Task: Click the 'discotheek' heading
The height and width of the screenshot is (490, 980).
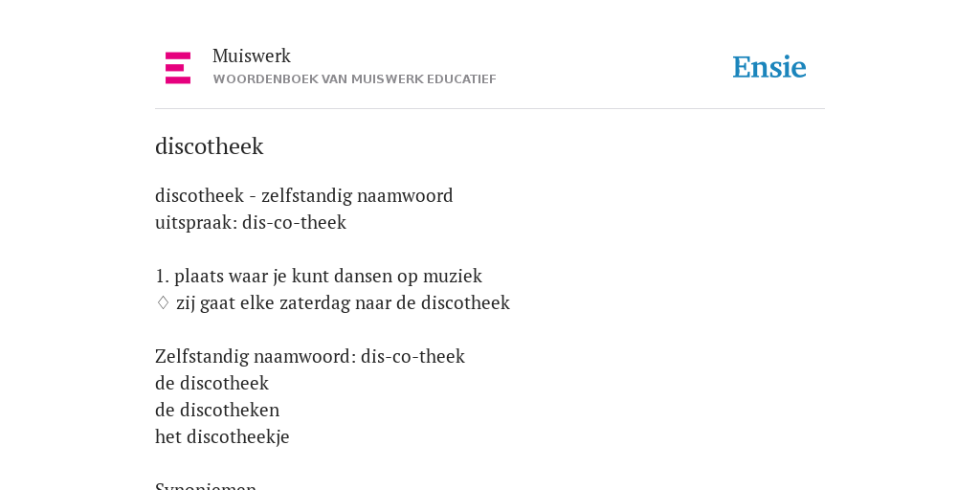Action: pos(210,146)
